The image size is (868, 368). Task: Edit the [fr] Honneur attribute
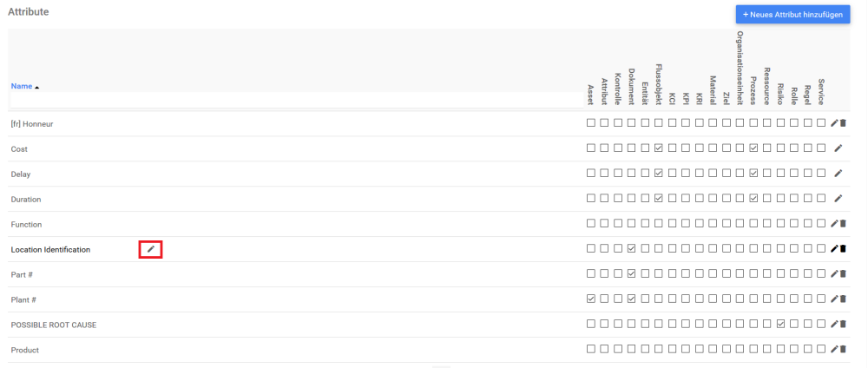click(x=834, y=123)
